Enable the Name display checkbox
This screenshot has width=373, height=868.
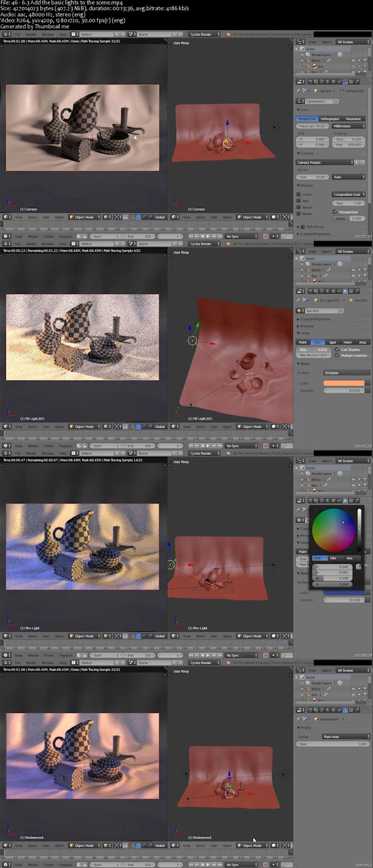pos(299,213)
